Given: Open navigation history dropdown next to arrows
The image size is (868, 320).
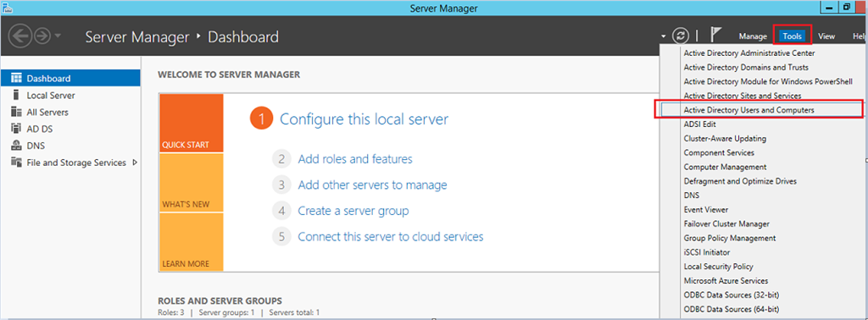Looking at the screenshot, I should (x=58, y=36).
